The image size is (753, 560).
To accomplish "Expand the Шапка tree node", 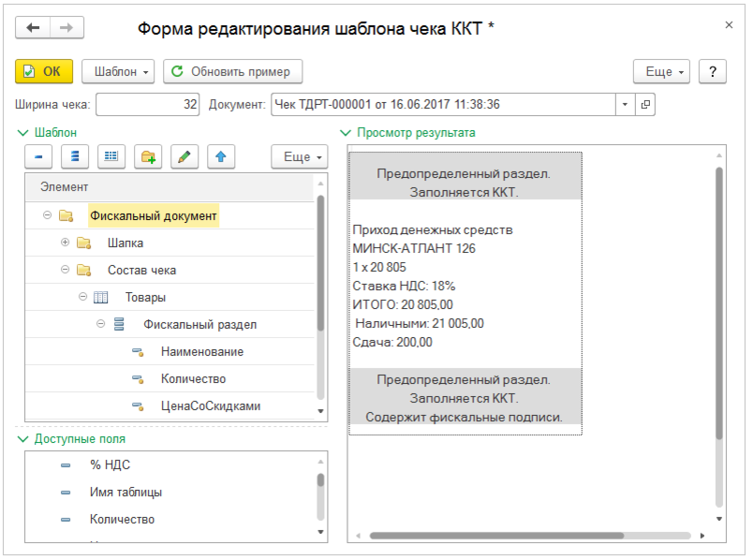I will (65, 242).
